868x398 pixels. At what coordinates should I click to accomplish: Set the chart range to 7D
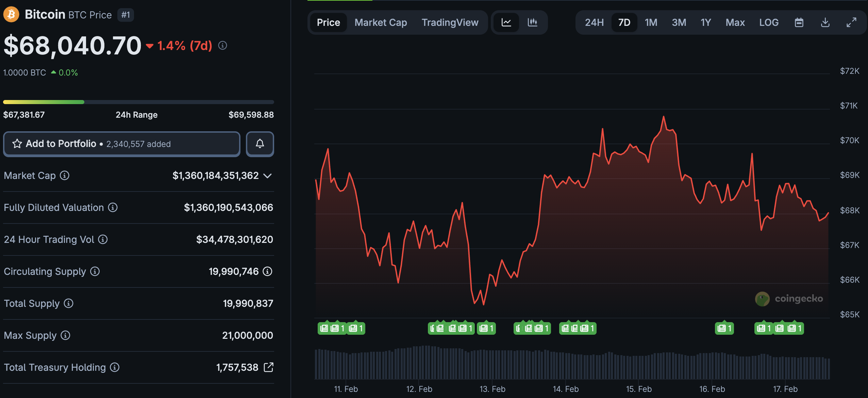tap(624, 22)
